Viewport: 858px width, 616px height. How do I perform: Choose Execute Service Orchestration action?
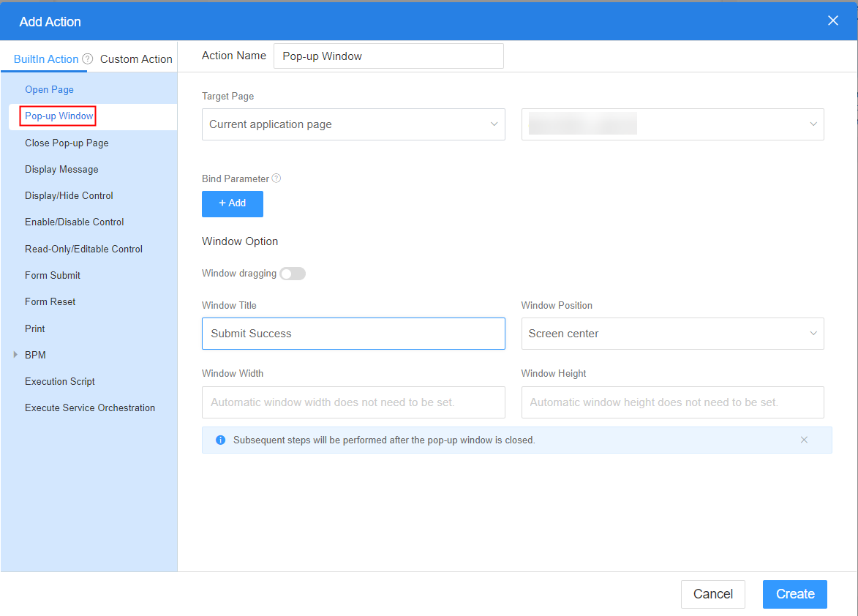[90, 407]
